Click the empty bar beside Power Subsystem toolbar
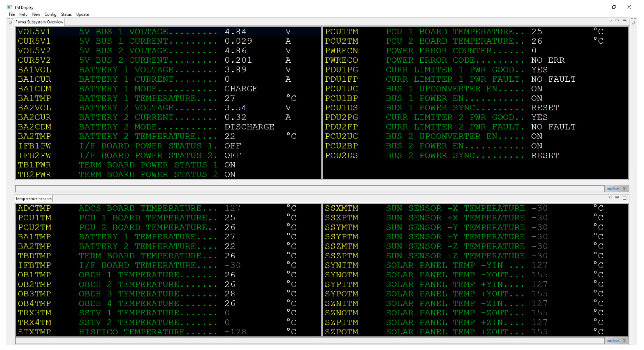The image size is (644, 350). pos(310,189)
